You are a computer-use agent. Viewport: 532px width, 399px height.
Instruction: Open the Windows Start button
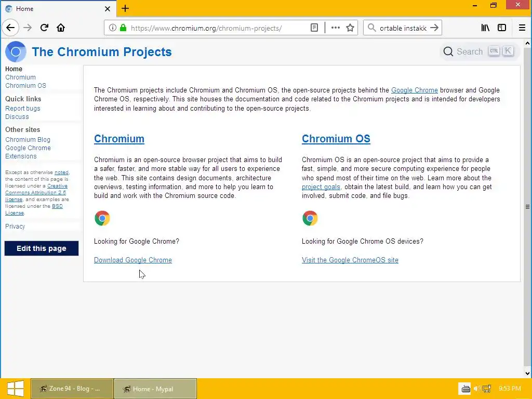pyautogui.click(x=15, y=389)
